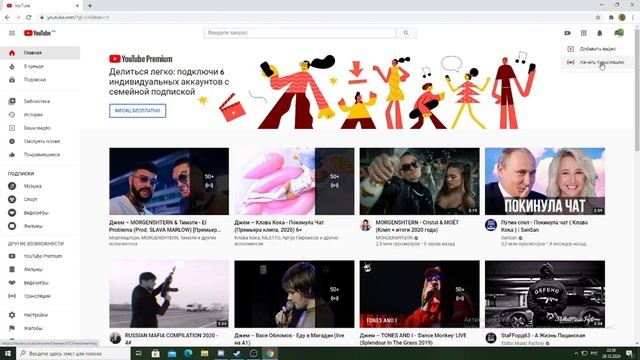Open В тренде in sidebar
Screen dimensions: 640x360
[40, 66]
